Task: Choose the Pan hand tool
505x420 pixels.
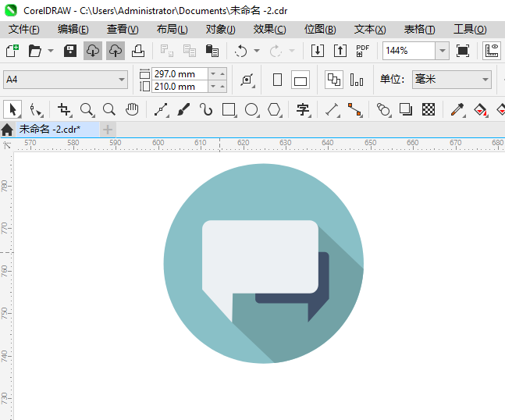Action: point(133,109)
